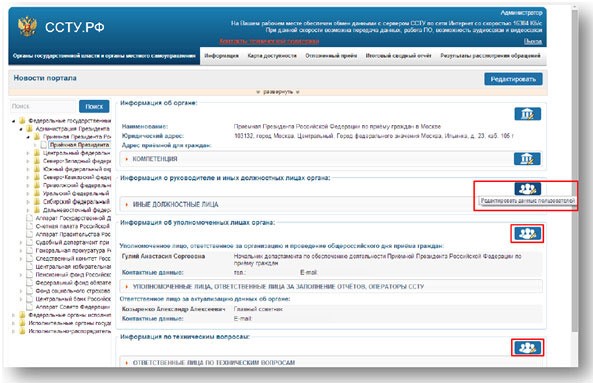593x383 pixels.
Task: Click document icon of 'Аппарат Правительства' item
Action: coord(29,234)
